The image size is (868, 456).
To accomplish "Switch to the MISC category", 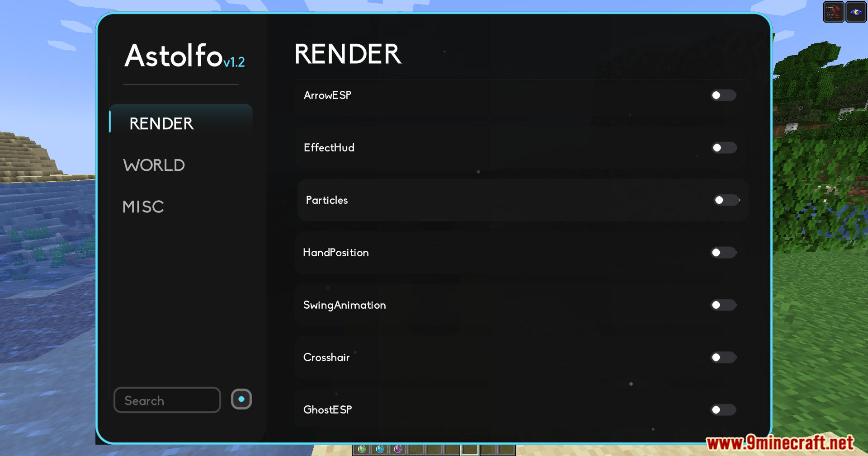I will click(143, 207).
